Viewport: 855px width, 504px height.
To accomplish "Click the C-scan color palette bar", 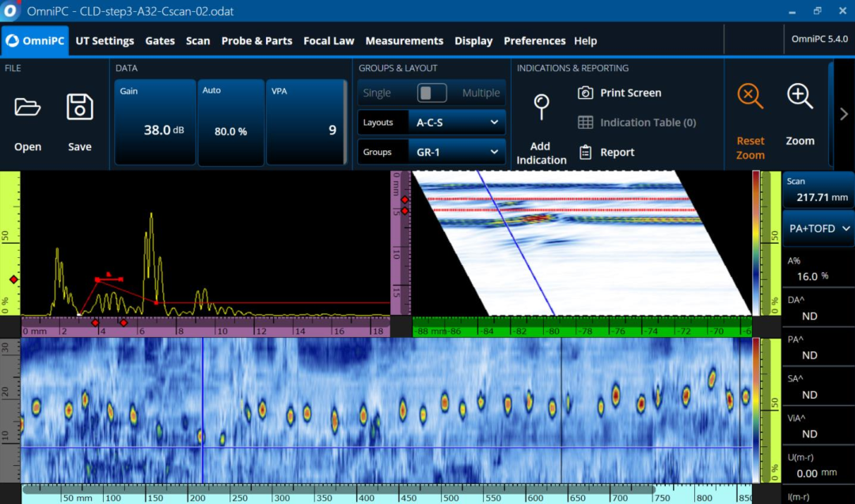I will tap(756, 411).
